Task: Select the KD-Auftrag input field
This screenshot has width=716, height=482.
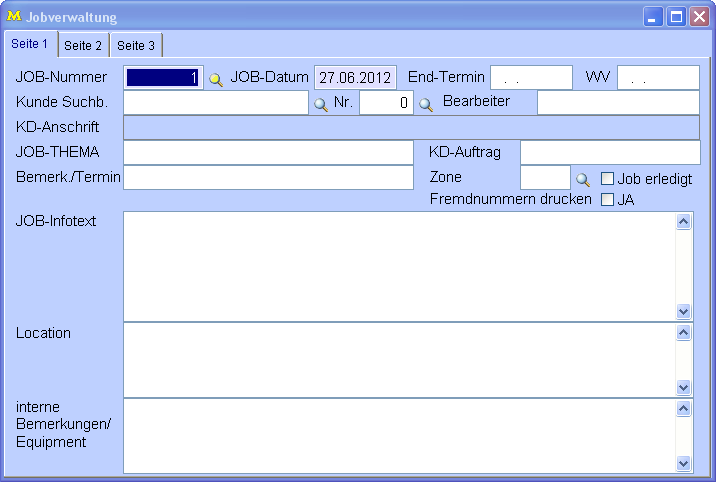Action: tap(609, 152)
